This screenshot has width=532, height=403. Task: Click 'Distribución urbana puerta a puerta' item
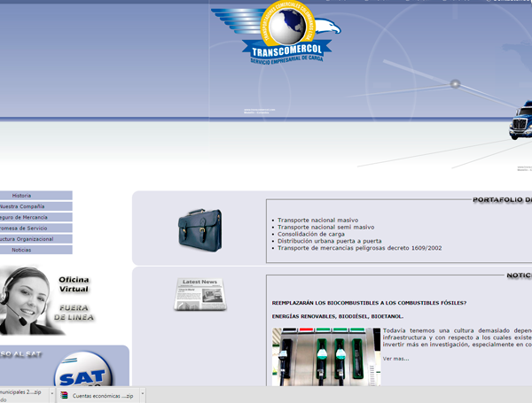click(x=330, y=241)
